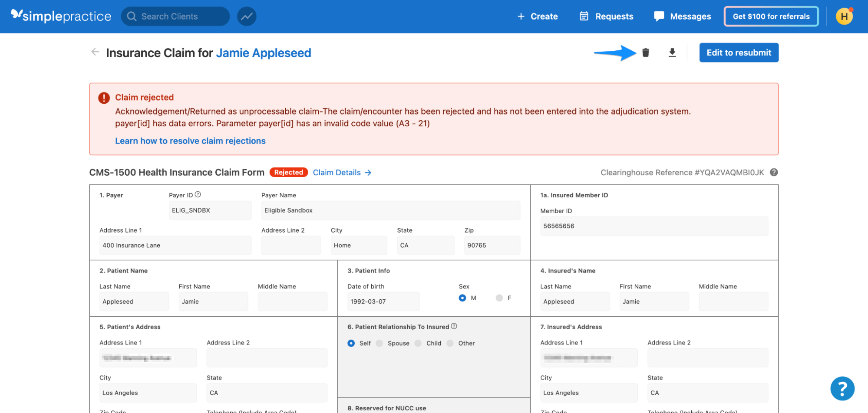Open Learn how to resolve claim rejections
Image resolution: width=868 pixels, height=413 pixels.
[x=190, y=141]
